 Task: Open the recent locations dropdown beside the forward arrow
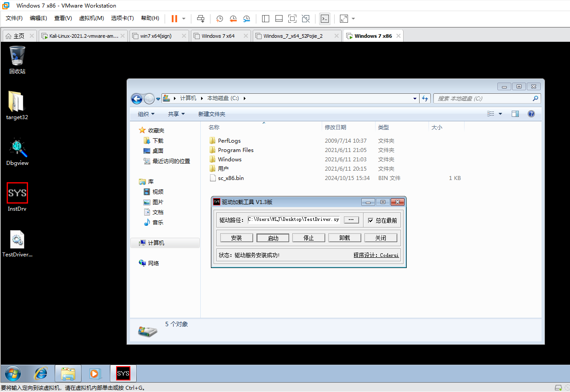pos(158,99)
